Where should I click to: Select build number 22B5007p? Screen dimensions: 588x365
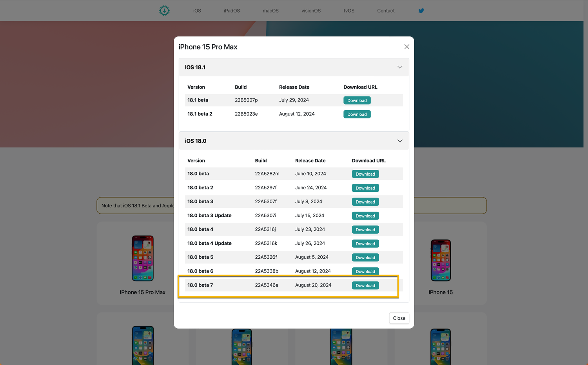(246, 100)
